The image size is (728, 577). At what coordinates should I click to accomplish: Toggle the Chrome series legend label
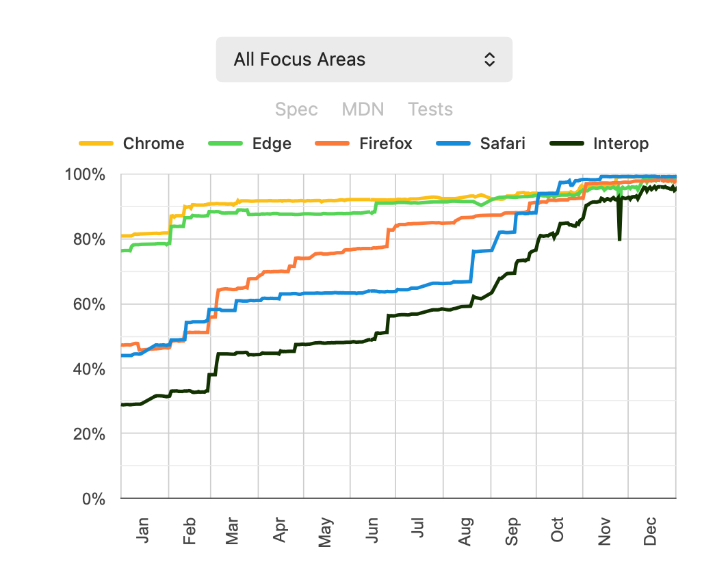pos(153,144)
